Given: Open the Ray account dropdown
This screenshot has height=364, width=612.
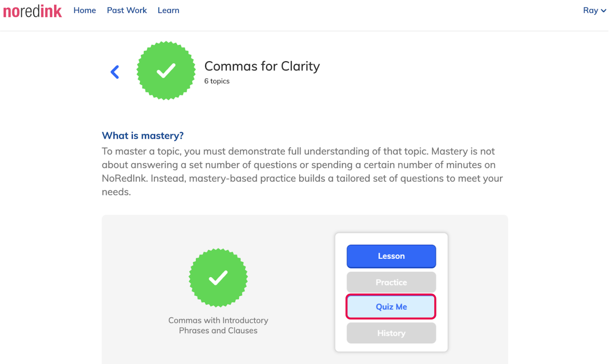Looking at the screenshot, I should point(594,10).
